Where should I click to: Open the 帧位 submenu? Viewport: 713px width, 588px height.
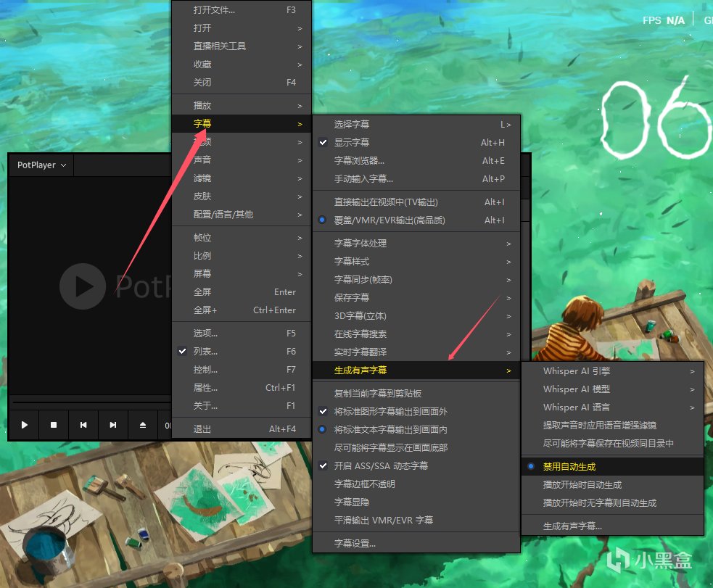click(242, 238)
